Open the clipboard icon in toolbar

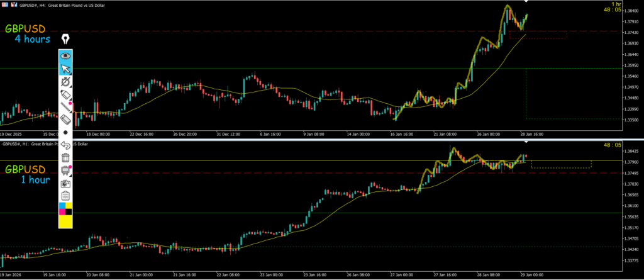tap(65, 196)
